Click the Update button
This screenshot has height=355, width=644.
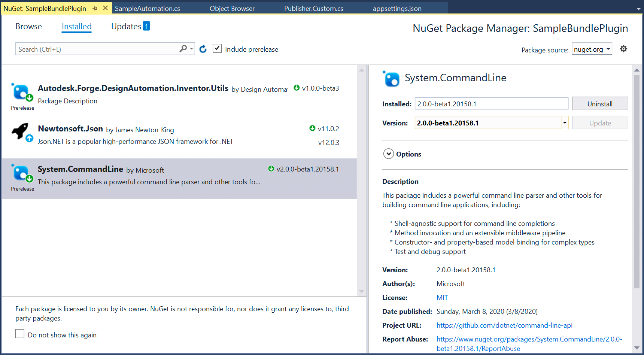pos(600,123)
